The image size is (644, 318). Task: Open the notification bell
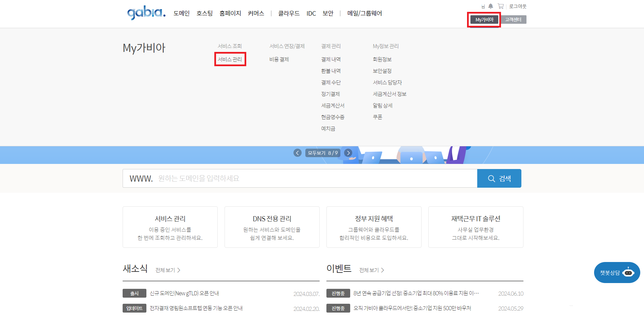490,6
